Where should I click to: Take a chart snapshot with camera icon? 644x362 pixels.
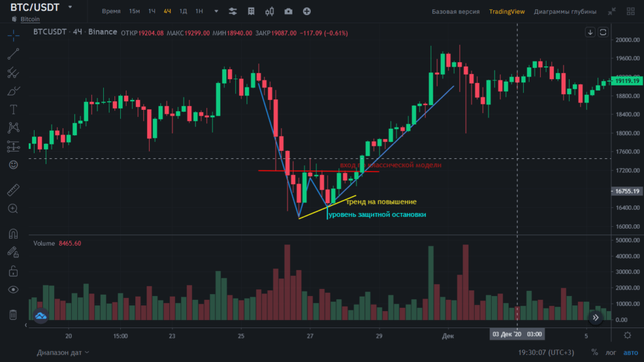(x=288, y=11)
